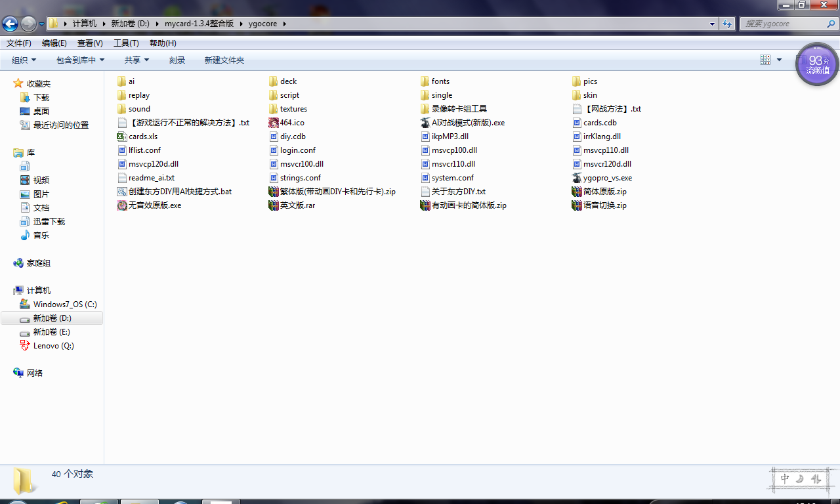
Task: Open the 工具(T) menu
Action: point(126,43)
